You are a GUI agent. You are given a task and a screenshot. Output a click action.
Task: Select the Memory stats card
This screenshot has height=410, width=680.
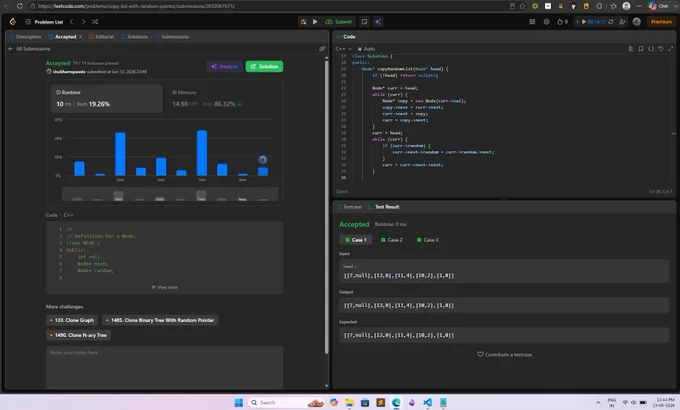pos(222,98)
